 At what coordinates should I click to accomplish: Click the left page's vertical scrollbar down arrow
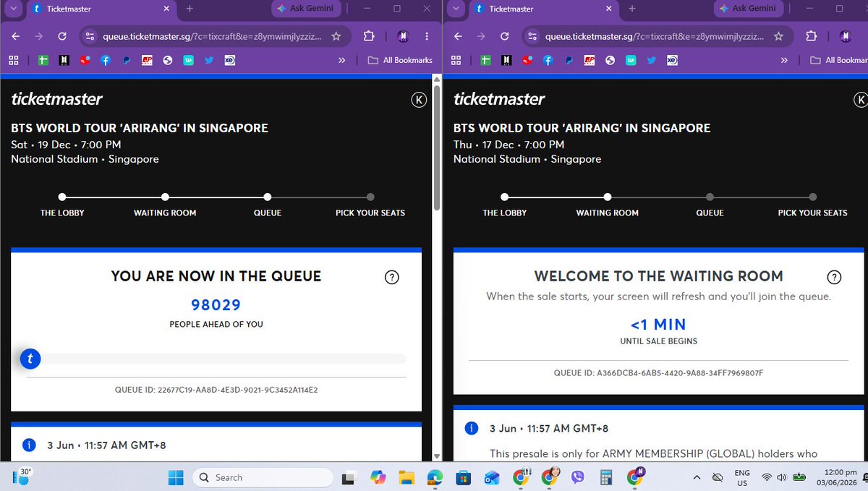coord(436,456)
